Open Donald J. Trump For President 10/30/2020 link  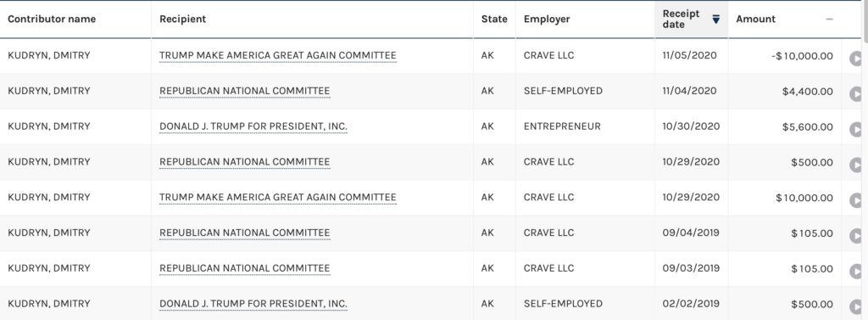(253, 126)
